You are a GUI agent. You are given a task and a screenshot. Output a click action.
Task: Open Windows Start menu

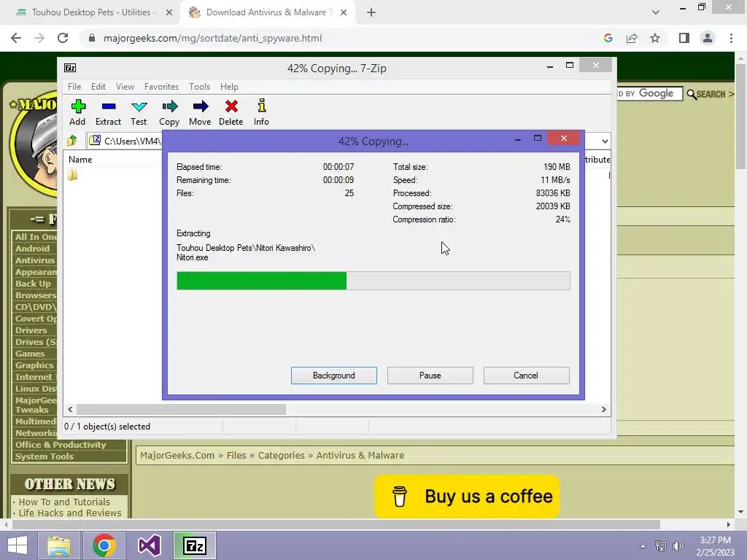click(18, 545)
